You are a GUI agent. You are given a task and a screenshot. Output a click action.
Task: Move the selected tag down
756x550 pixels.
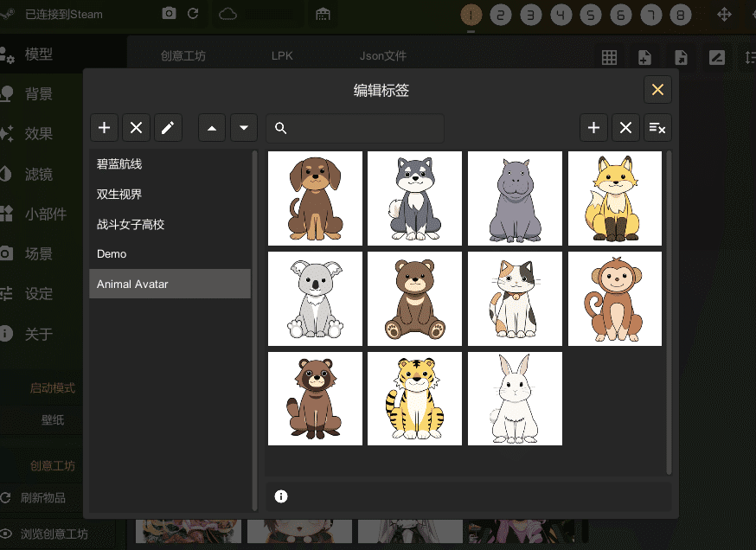[x=244, y=128]
